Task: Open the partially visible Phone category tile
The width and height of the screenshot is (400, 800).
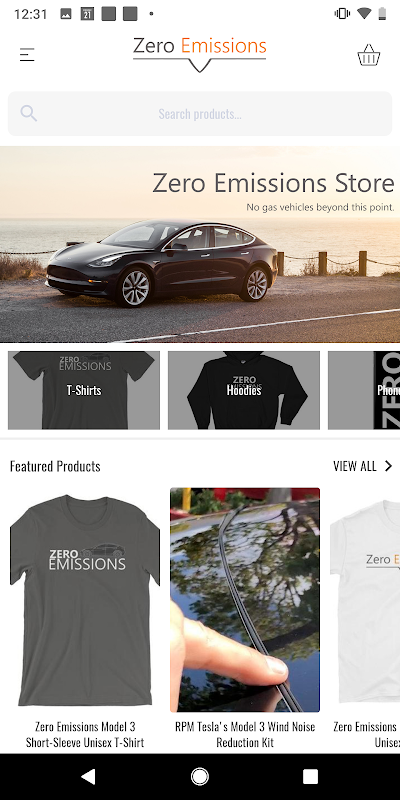Action: point(364,390)
